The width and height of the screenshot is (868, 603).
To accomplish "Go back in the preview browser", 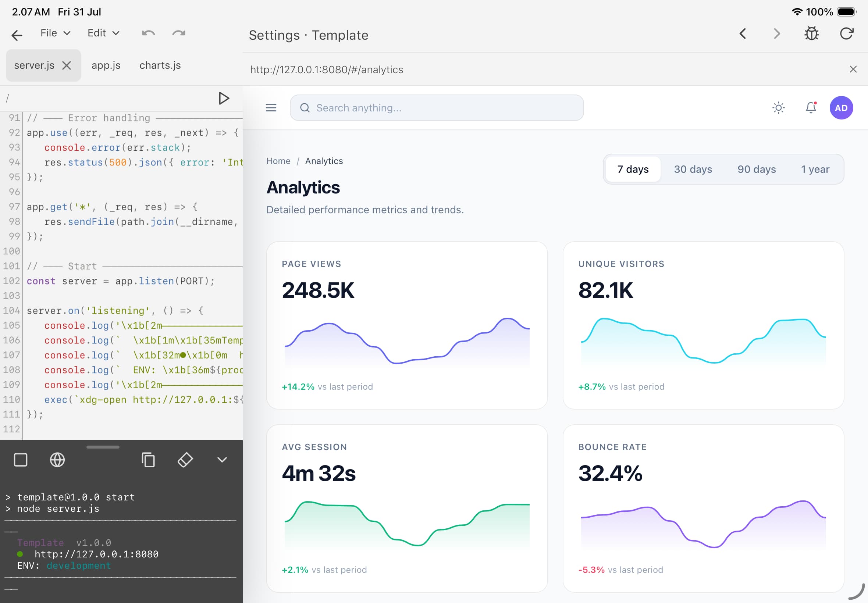I will click(x=743, y=33).
